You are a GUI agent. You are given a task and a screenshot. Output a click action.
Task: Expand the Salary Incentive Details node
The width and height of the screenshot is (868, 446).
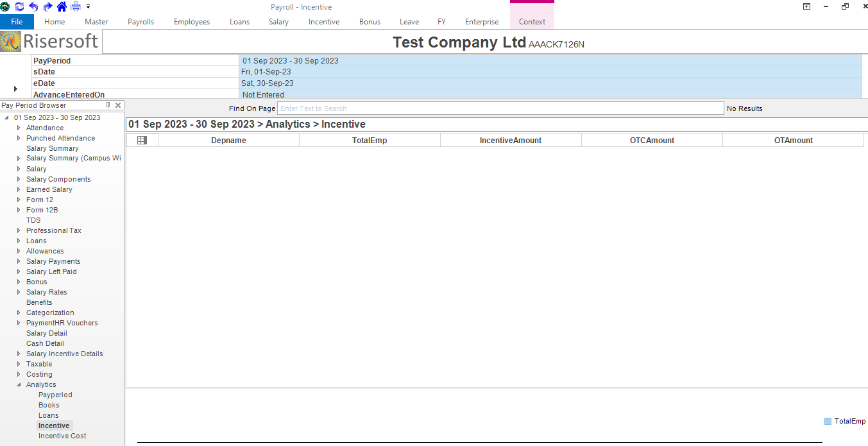tap(19, 354)
